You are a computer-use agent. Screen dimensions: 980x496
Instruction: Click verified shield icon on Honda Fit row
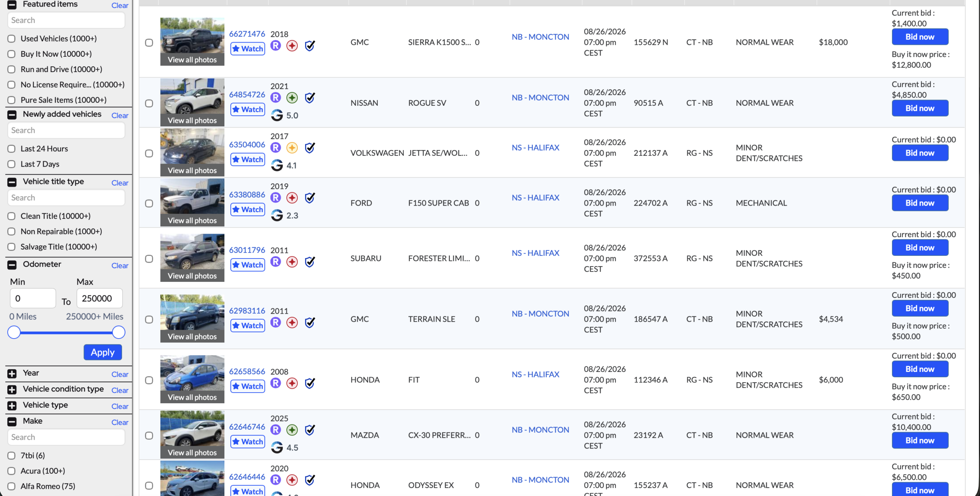click(x=310, y=383)
